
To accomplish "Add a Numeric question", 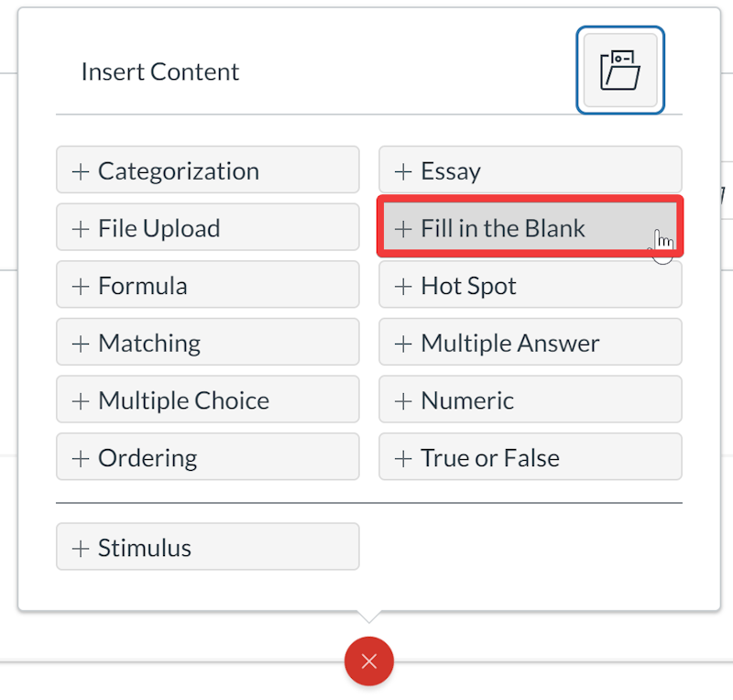I will [x=530, y=400].
